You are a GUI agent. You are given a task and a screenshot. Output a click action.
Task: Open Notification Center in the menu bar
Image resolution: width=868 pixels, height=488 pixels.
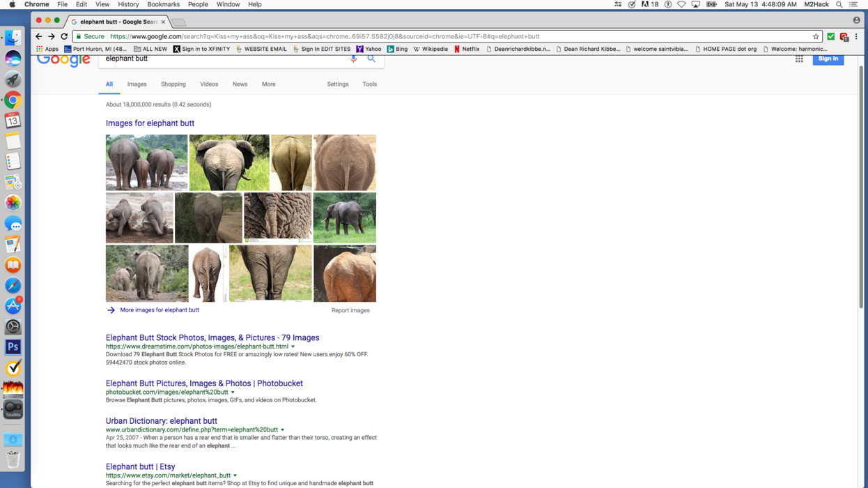(854, 4)
